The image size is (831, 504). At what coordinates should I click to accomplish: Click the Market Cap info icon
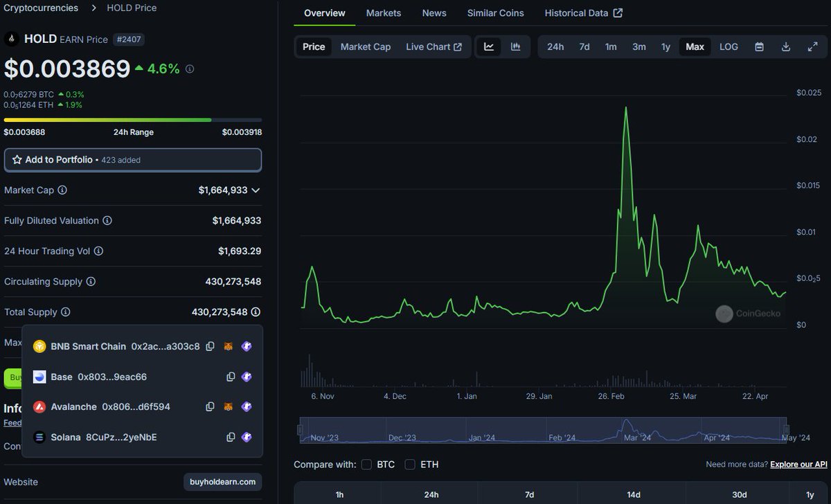(x=62, y=190)
